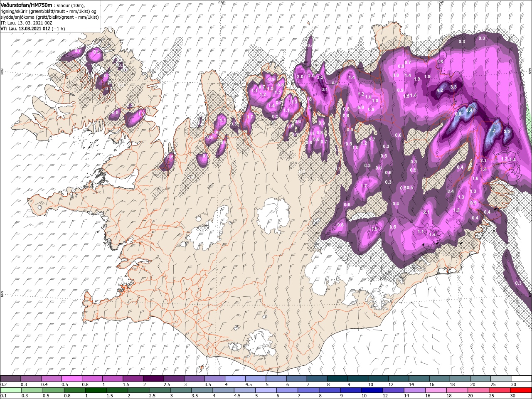Pick the upper-scale white swatch starting at 30

(x=521, y=379)
